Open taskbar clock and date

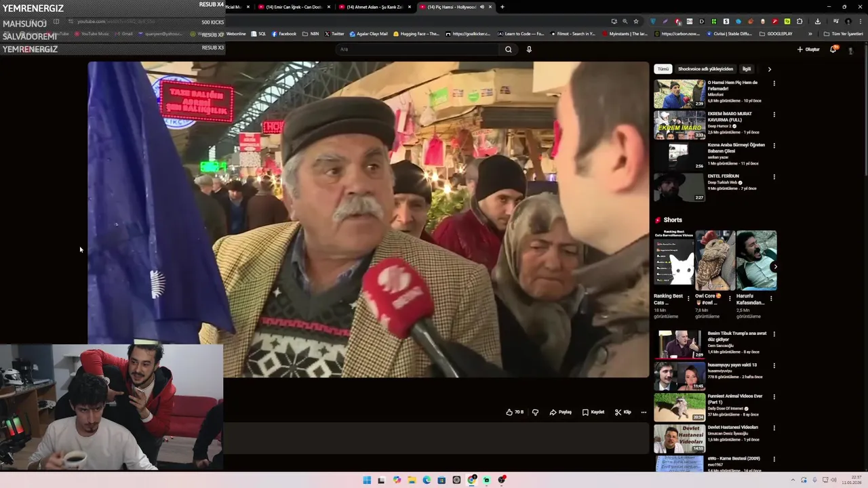tap(852, 480)
